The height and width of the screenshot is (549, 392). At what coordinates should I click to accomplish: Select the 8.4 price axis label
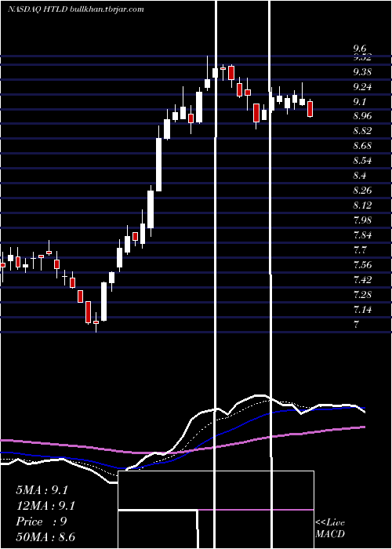[x=360, y=176]
